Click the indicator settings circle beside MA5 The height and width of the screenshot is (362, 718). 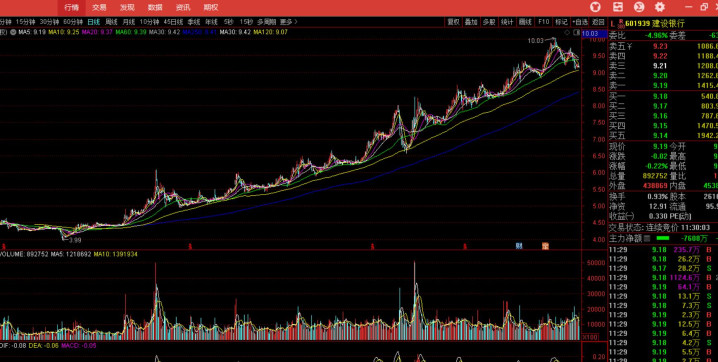[x=12, y=32]
